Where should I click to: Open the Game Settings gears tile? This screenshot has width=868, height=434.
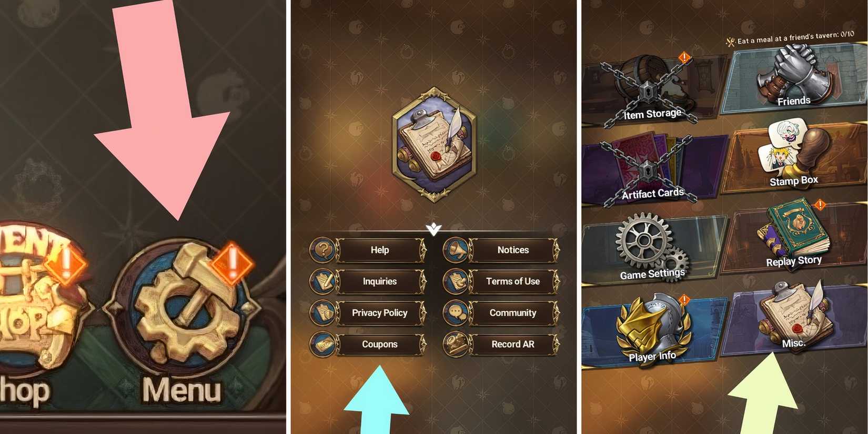(653, 247)
